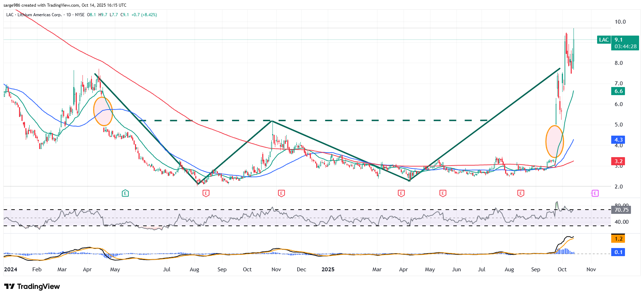Click the red earnings marker in August 2025
The image size is (644, 297).
click(x=521, y=193)
